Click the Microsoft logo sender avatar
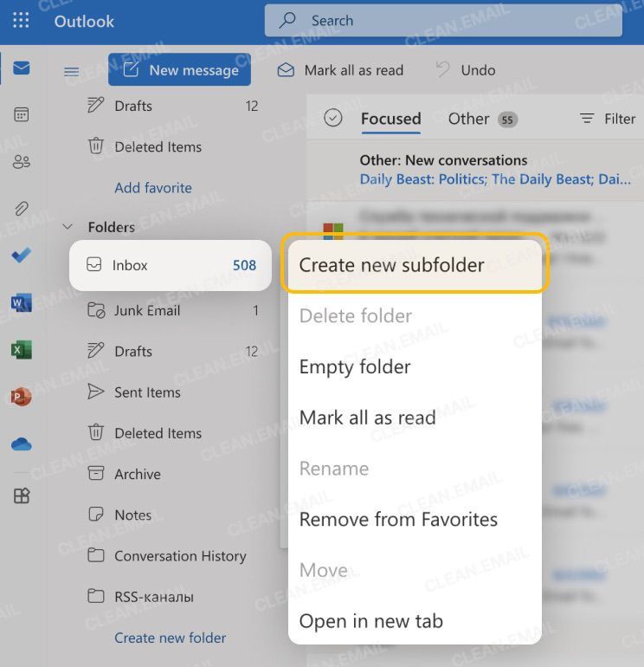644x667 pixels. (333, 230)
